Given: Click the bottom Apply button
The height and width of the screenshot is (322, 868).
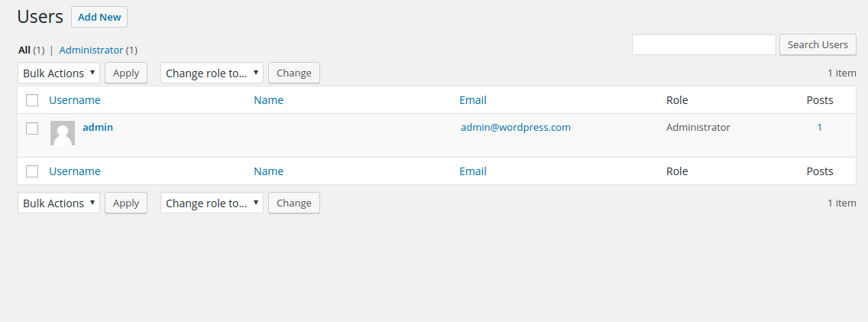Looking at the screenshot, I should (126, 203).
